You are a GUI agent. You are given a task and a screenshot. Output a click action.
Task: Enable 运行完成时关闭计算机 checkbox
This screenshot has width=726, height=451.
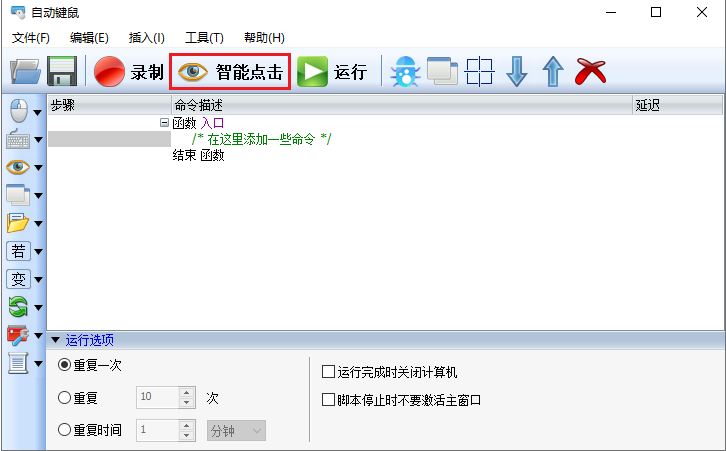click(x=328, y=372)
